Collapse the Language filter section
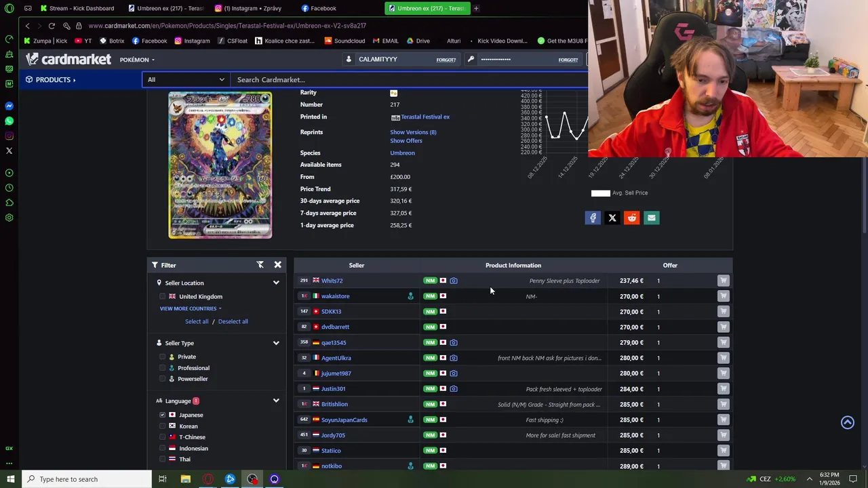The height and width of the screenshot is (488, 868). pos(276,401)
